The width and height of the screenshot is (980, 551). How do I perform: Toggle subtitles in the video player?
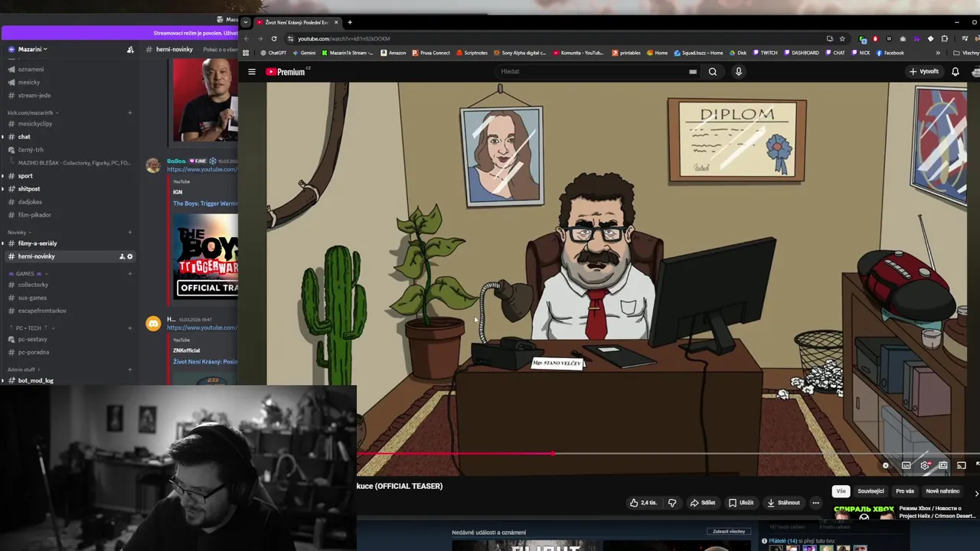(906, 465)
